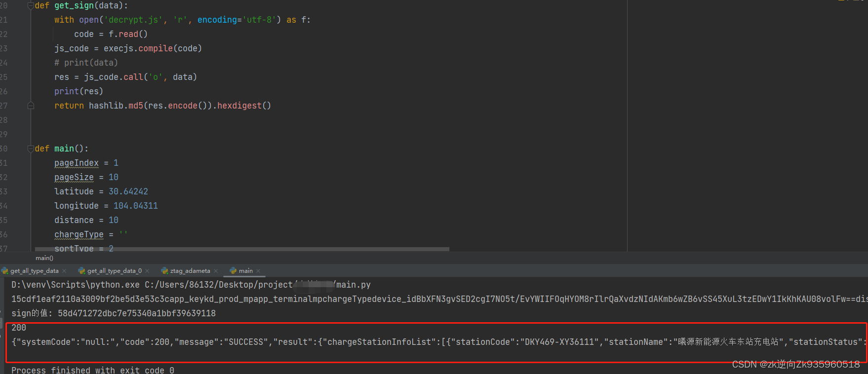Click the 'pageIndex = 1' assignment

coord(86,163)
